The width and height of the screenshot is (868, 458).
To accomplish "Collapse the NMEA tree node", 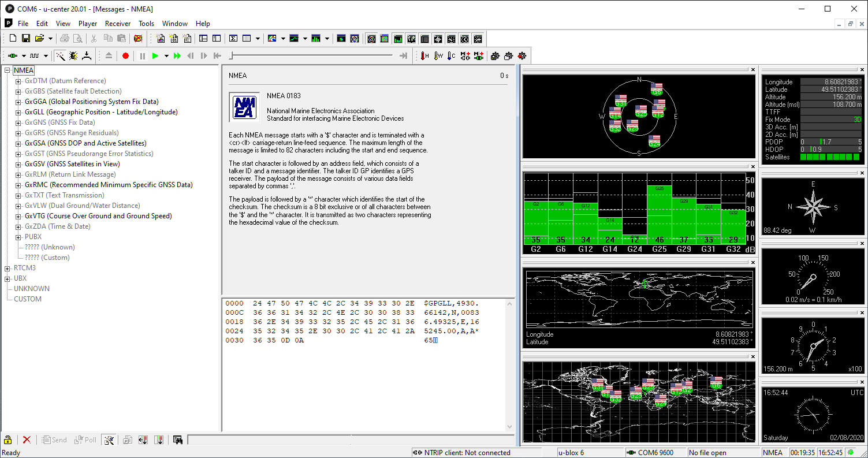I will [x=8, y=70].
